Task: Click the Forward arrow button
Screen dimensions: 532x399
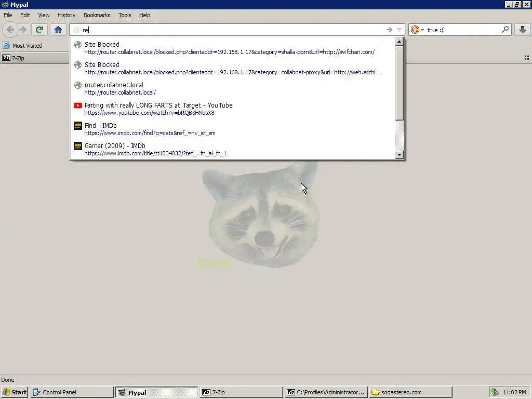Action: [23, 30]
